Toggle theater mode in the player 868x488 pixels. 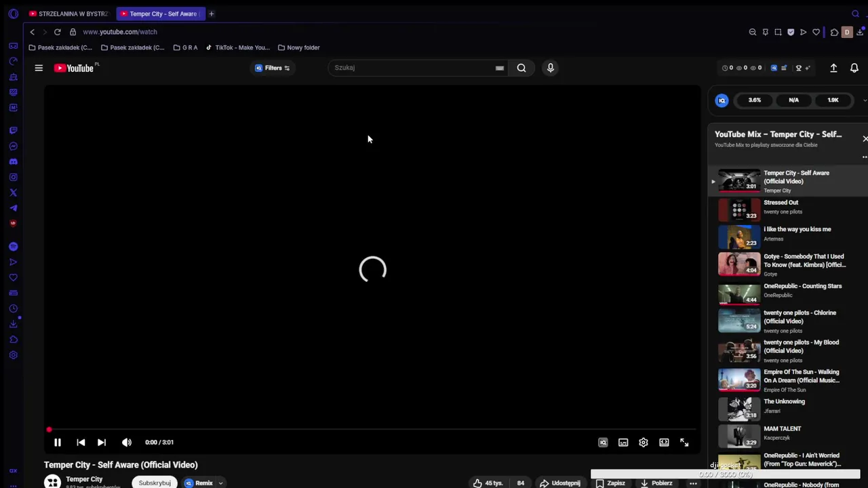pyautogui.click(x=664, y=443)
